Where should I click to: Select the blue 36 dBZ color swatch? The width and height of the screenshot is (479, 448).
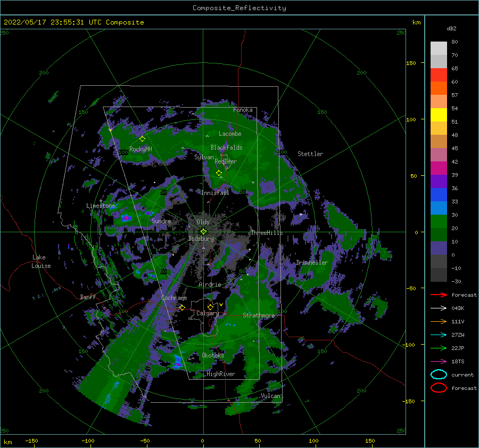click(439, 195)
